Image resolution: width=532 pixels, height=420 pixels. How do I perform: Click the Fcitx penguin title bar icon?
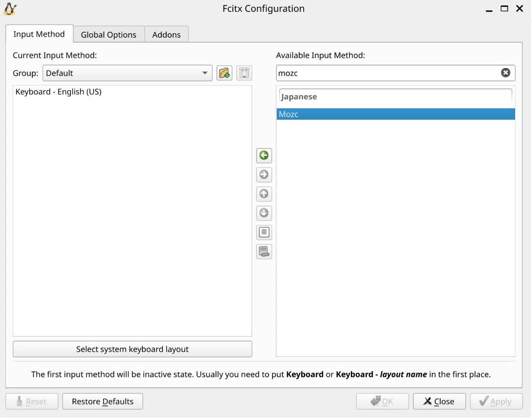coord(10,9)
